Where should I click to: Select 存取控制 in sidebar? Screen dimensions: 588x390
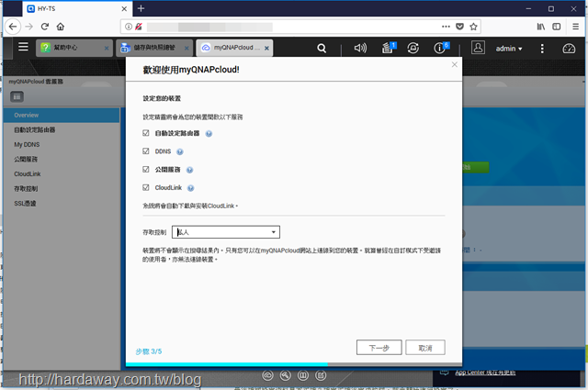pyautogui.click(x=62, y=189)
